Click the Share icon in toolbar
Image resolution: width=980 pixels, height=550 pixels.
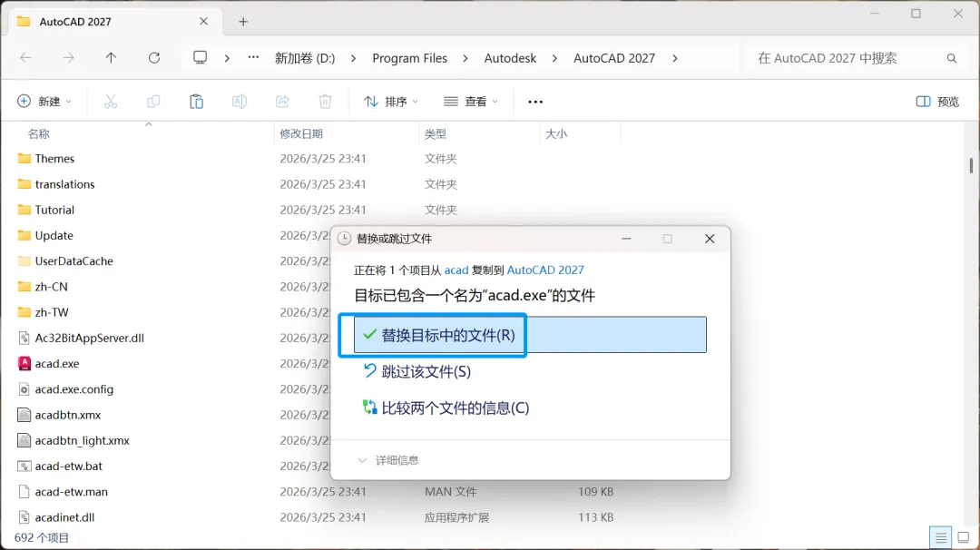click(282, 102)
